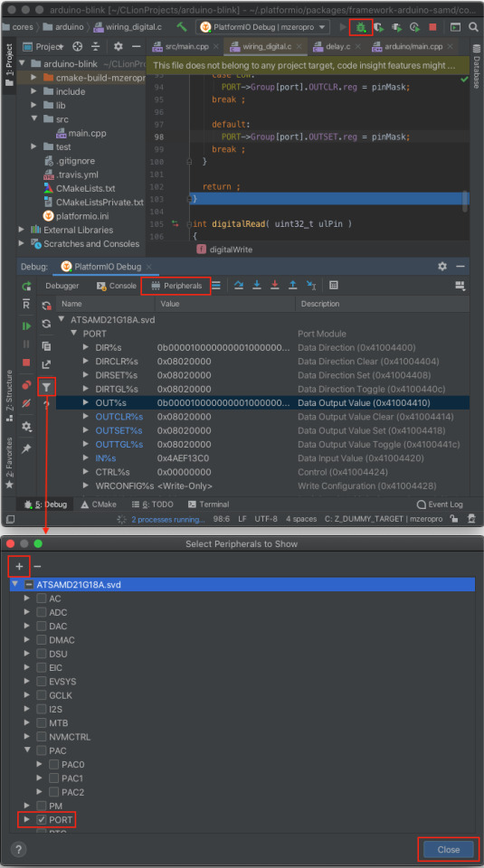The image size is (484, 868).
Task: Open search everywhere magnifier icon
Action: 473,27
